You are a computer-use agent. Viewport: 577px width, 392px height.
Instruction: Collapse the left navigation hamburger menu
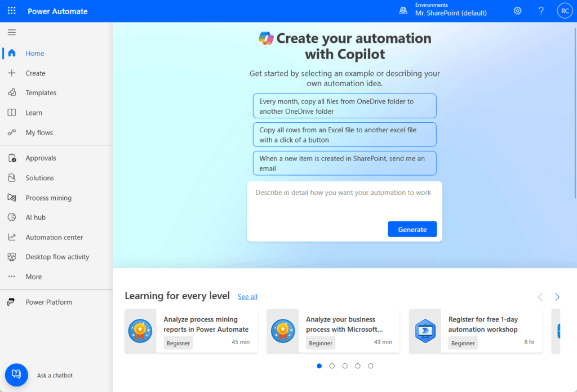(x=12, y=32)
